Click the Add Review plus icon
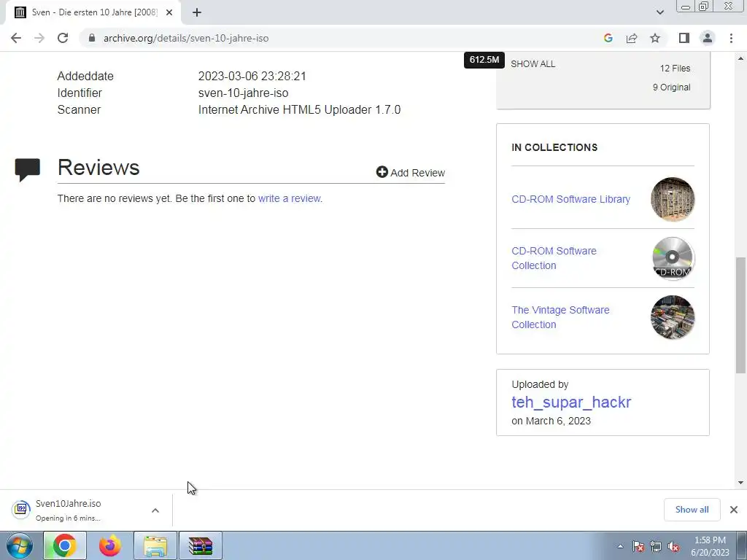747x560 pixels. 382,172
